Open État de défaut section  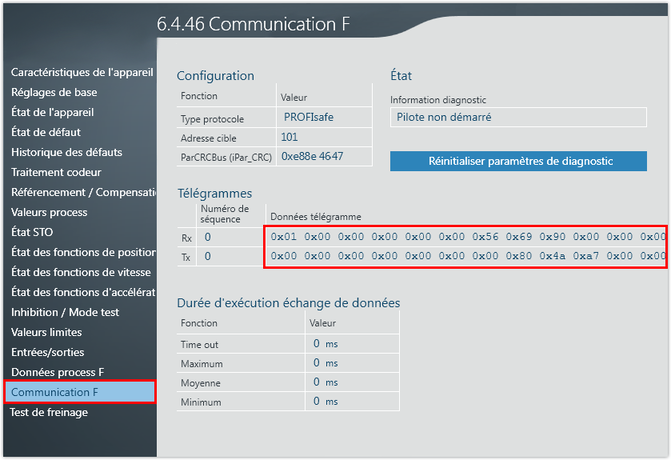pos(46,132)
